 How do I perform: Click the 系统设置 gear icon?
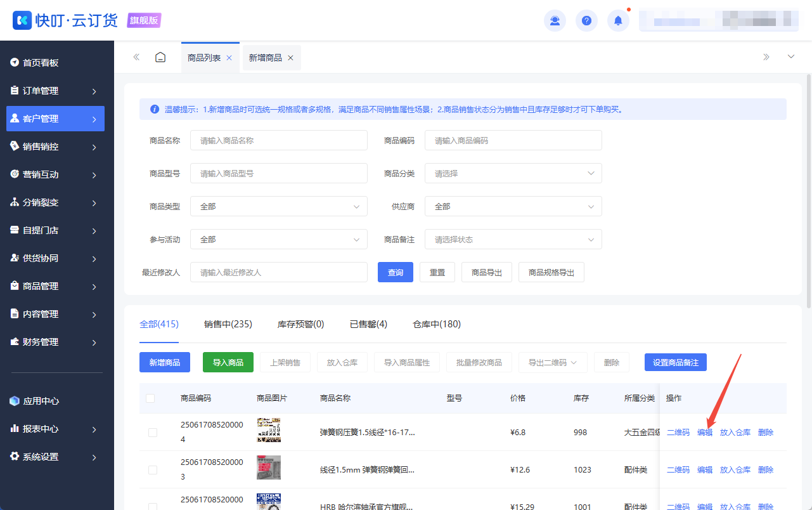coord(15,457)
